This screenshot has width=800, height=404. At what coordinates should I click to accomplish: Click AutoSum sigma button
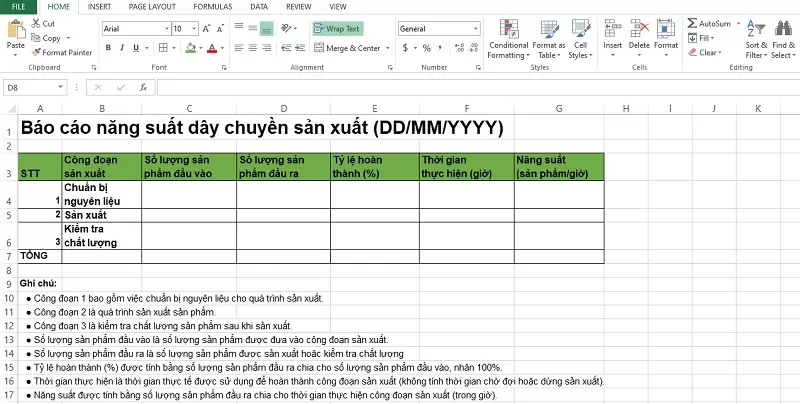tap(709, 23)
